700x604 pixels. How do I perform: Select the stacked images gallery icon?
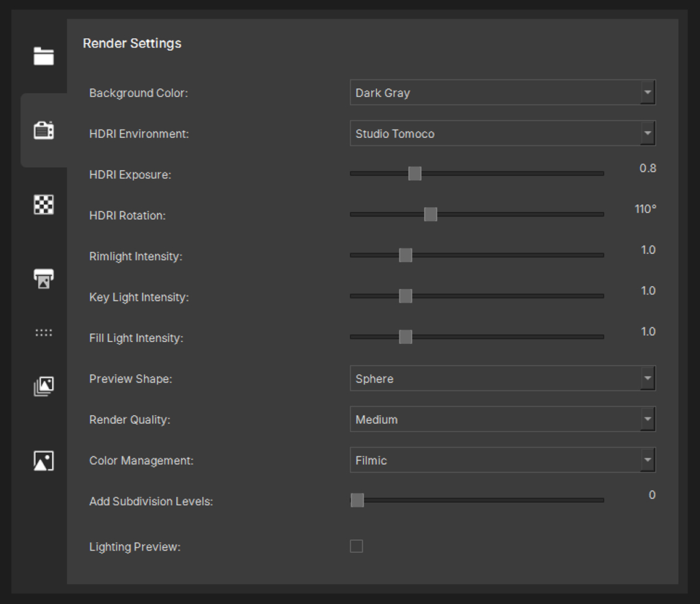click(x=44, y=386)
